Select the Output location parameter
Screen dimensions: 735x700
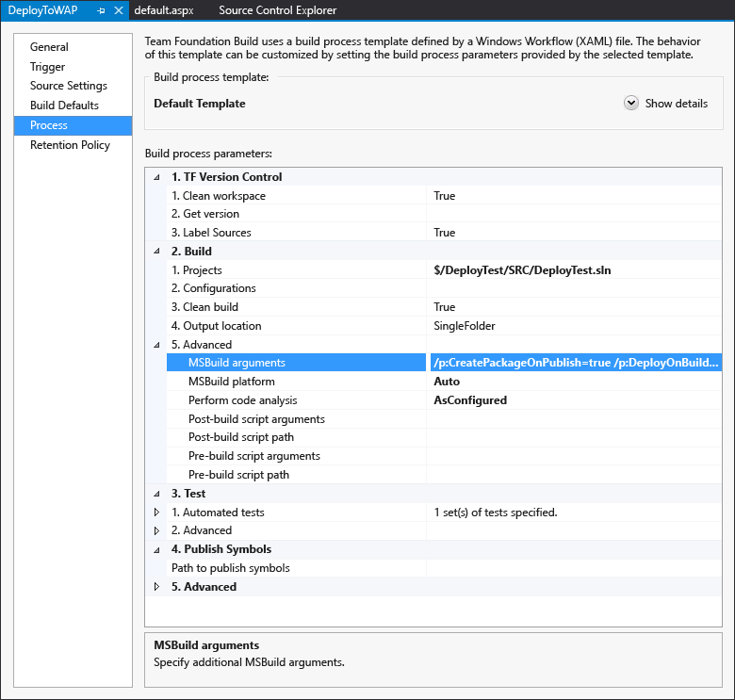[296, 326]
